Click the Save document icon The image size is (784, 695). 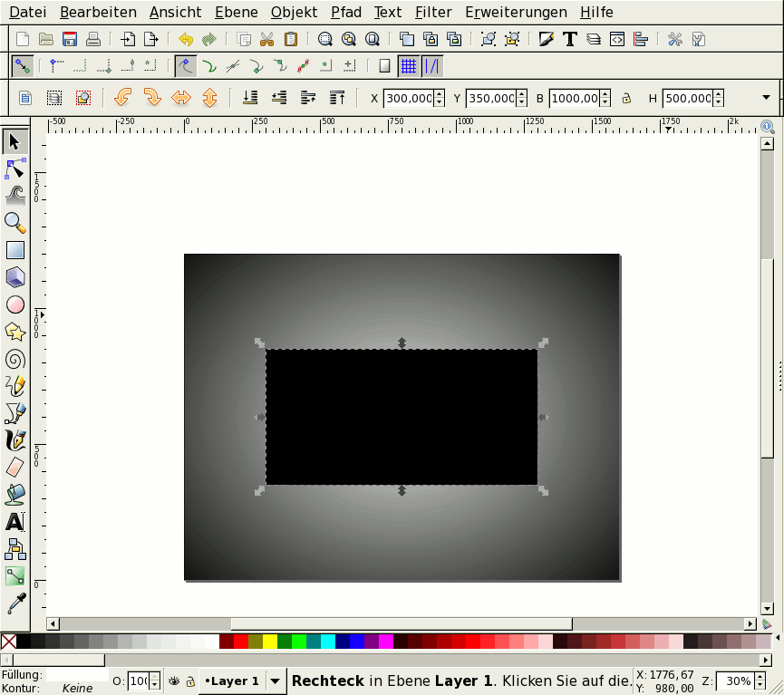[70, 39]
